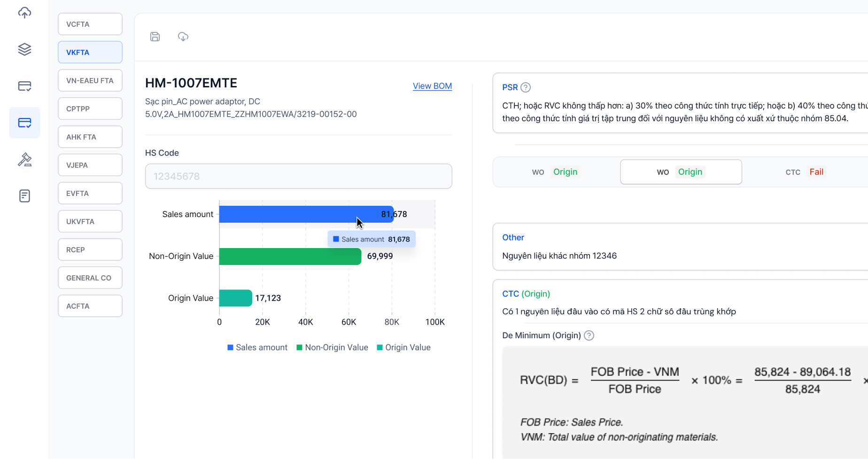Toggle Origin Value legend item
Screen dimensions: 868x459
tap(404, 348)
